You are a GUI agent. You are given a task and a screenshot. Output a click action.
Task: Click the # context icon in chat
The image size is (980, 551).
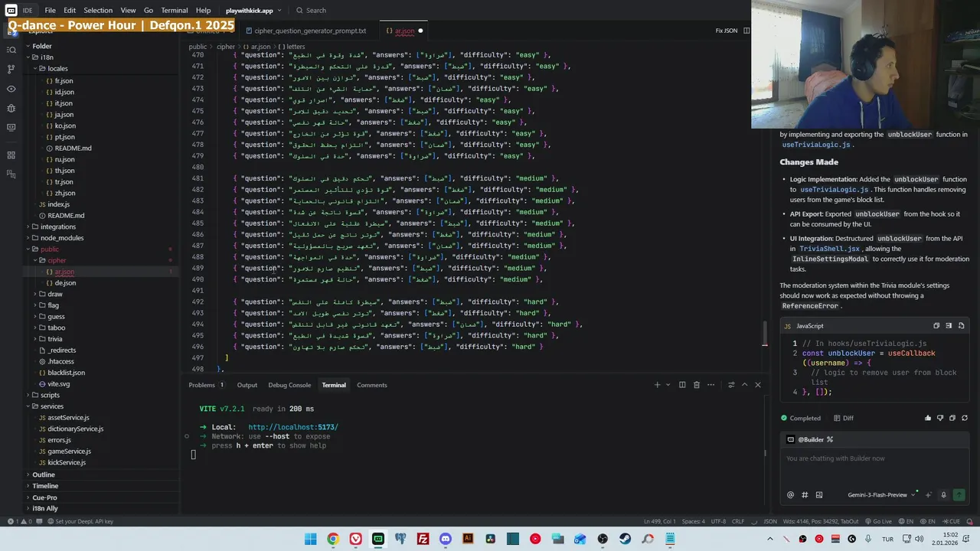pos(805,495)
